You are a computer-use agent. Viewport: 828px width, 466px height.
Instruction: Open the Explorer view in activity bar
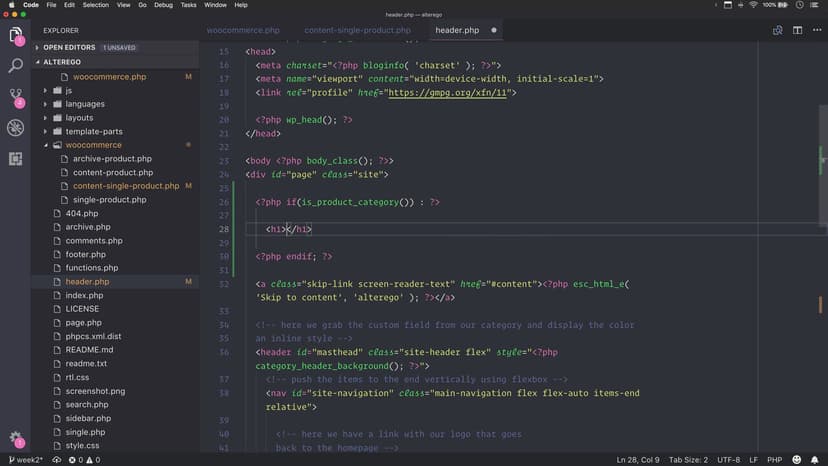click(x=16, y=36)
